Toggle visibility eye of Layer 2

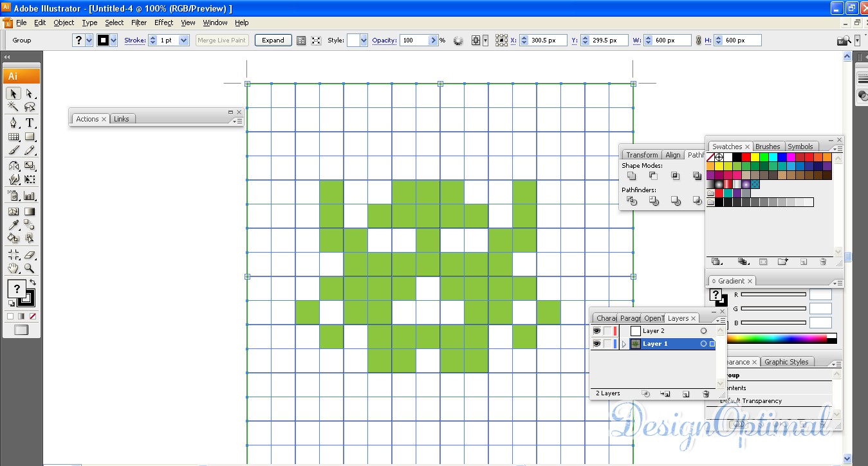[x=596, y=331]
